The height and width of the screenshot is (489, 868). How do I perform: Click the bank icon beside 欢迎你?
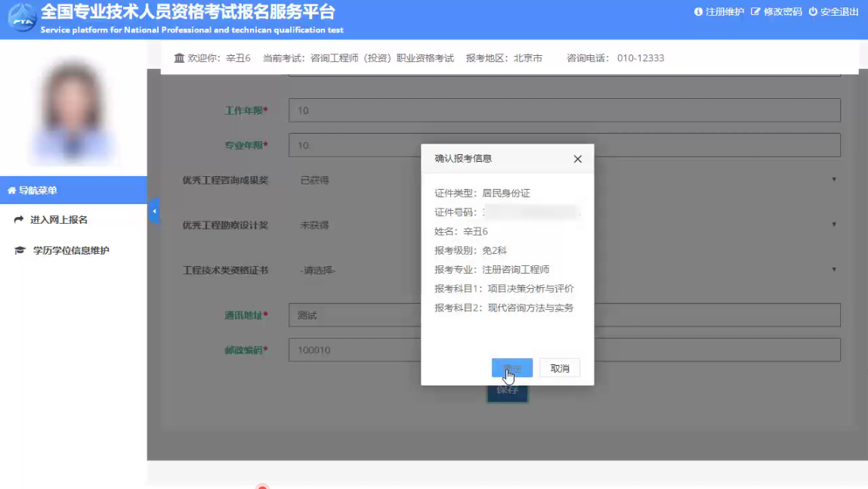(x=179, y=58)
